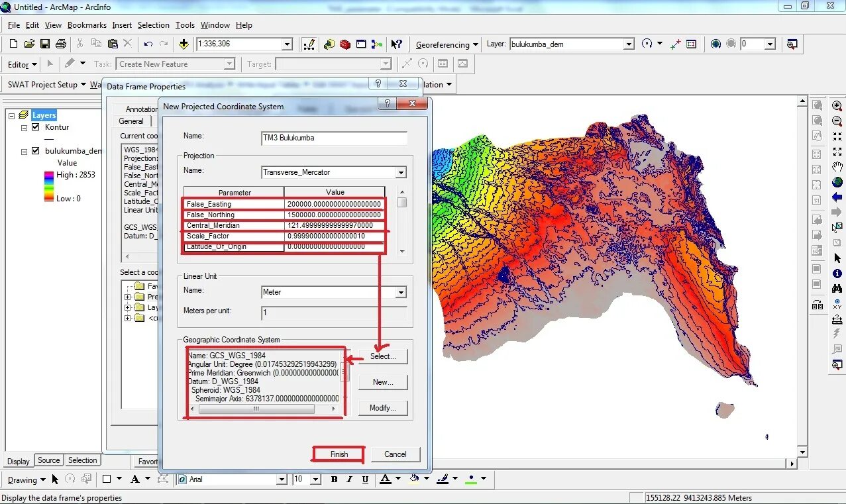Click the What's This help pointer icon

[x=396, y=44]
